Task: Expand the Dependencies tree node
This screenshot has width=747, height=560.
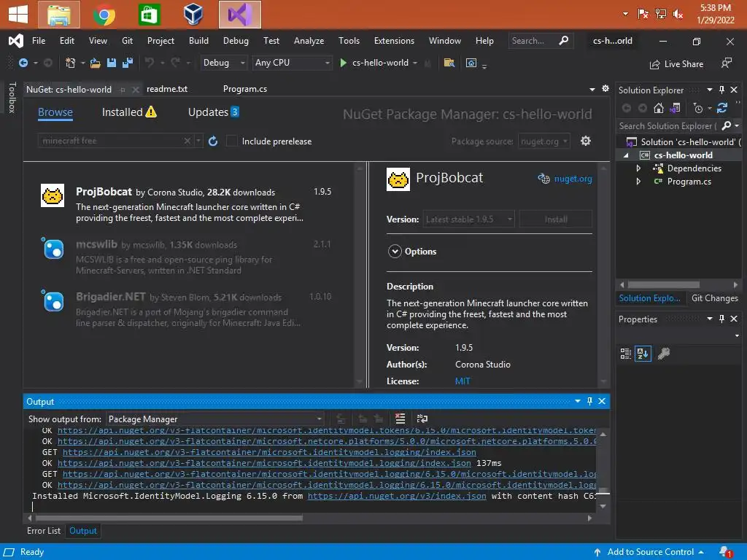Action: click(639, 168)
